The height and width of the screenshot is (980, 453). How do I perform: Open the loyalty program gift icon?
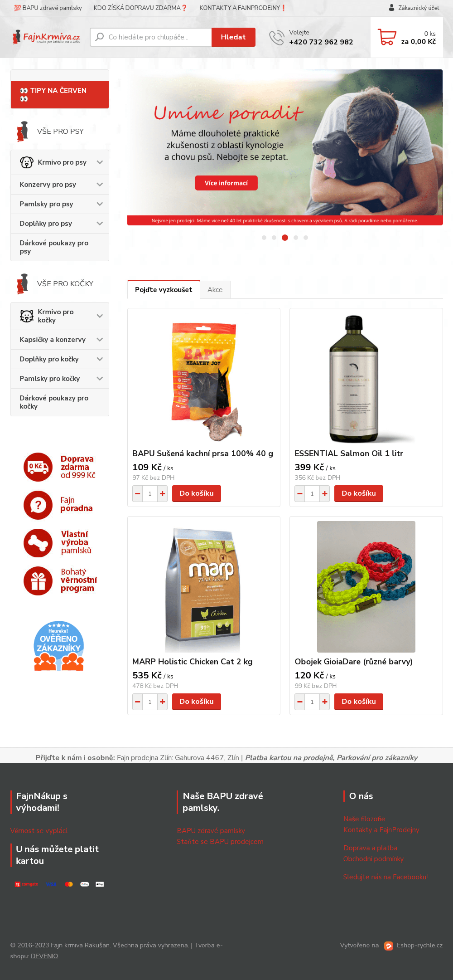38,581
